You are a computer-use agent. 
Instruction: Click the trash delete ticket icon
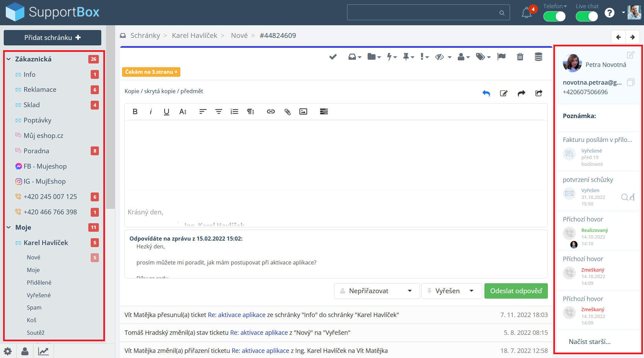(520, 57)
